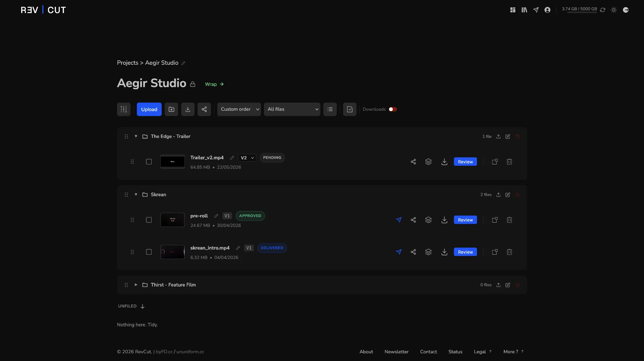
Task: Open the V2 version dropdown for Trailer_v2.mp4
Action: (247, 158)
